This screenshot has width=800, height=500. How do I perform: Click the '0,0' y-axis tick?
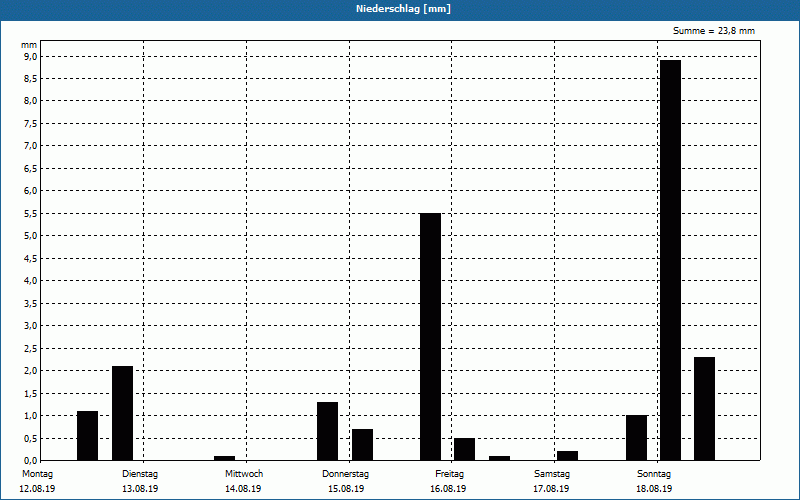click(31, 460)
